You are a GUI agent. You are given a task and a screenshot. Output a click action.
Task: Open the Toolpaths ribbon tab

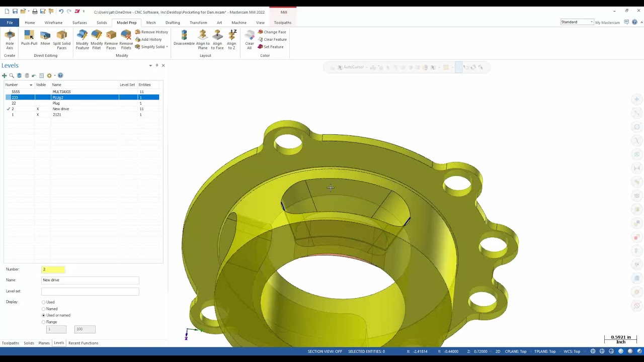pos(283,23)
